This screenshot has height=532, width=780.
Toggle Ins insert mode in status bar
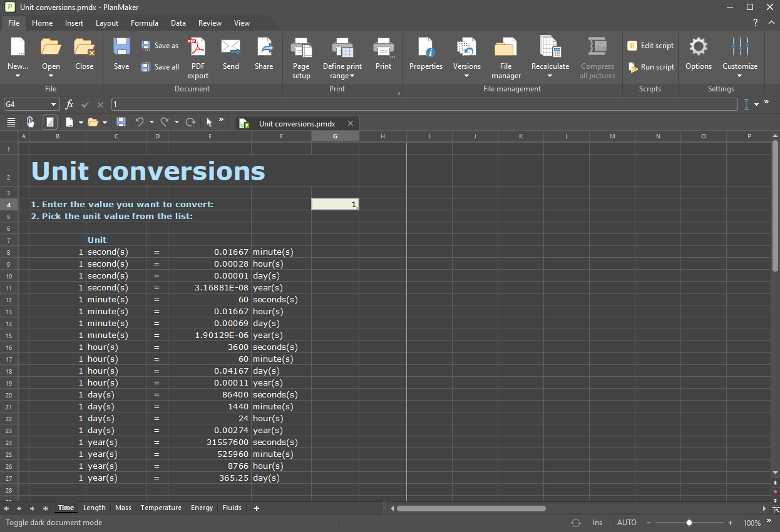(597, 523)
